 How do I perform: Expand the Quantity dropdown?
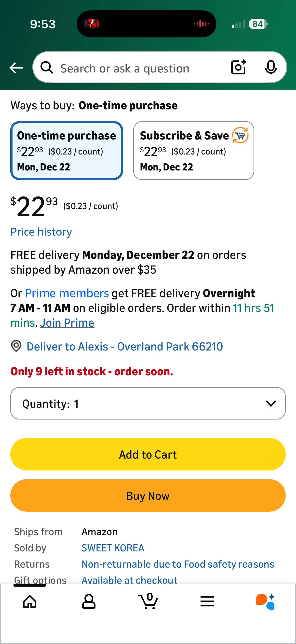click(x=148, y=403)
